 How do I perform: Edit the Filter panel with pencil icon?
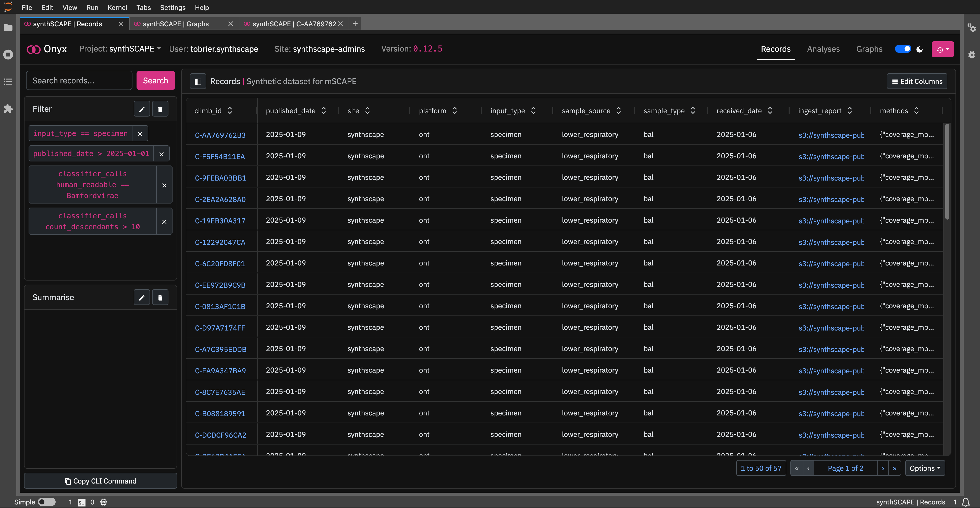coord(142,109)
